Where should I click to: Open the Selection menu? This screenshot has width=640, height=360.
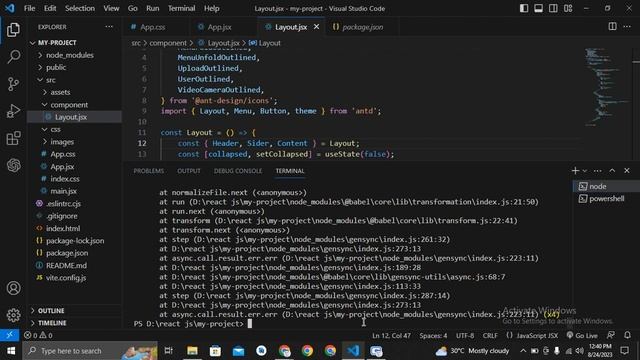tap(80, 8)
